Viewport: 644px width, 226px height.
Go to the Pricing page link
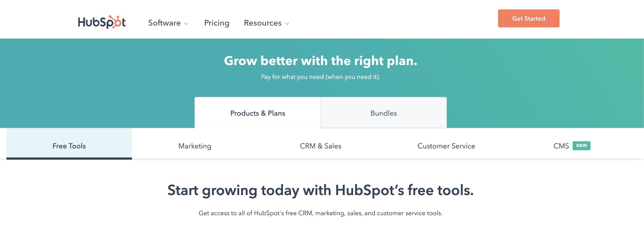pyautogui.click(x=217, y=23)
